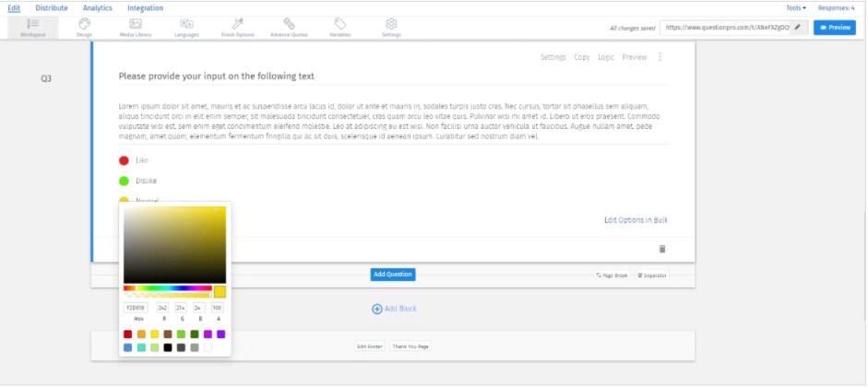Open Q3 question Settings link
The height and width of the screenshot is (387, 868).
(553, 57)
